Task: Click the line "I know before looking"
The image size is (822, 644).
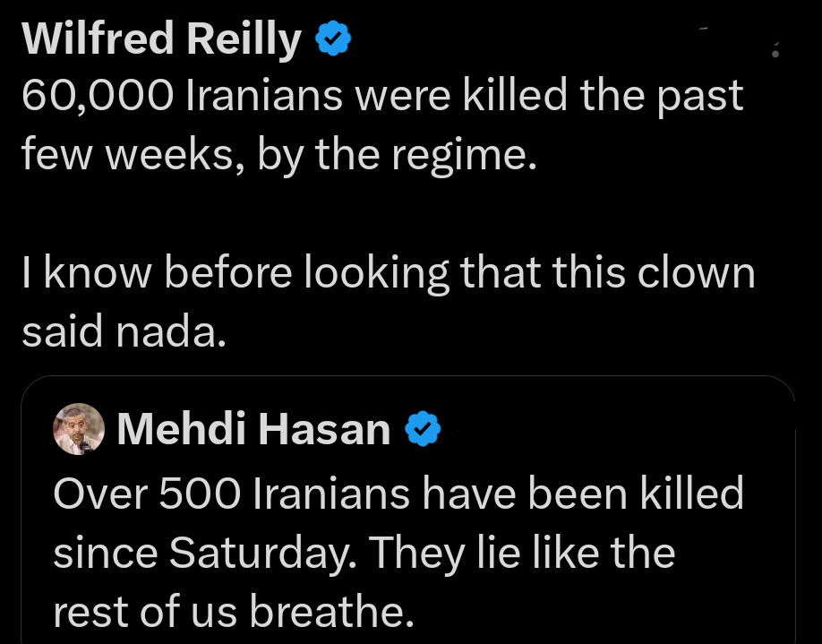Action: pos(387,273)
